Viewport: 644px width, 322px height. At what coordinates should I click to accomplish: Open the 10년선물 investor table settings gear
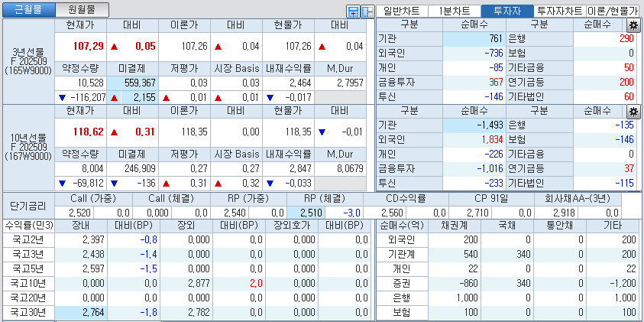[x=634, y=111]
